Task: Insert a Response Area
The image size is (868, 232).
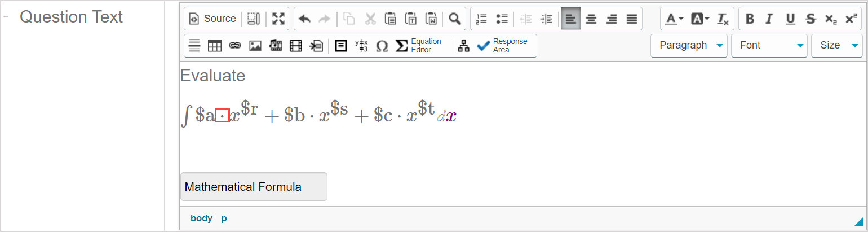Action: tap(502, 46)
